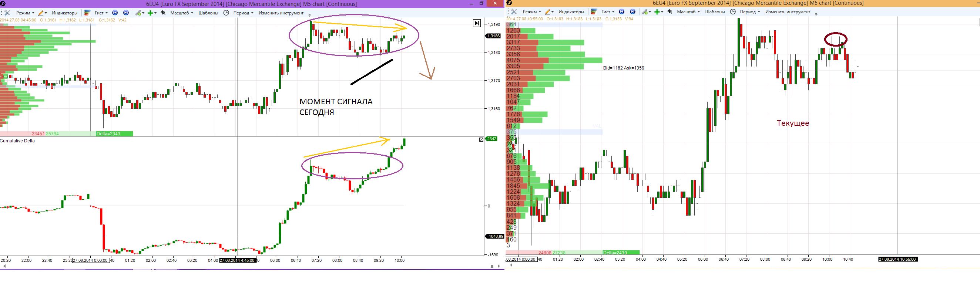Expand Гист dropdown in right orange window
The image size is (980, 284).
tap(608, 12)
